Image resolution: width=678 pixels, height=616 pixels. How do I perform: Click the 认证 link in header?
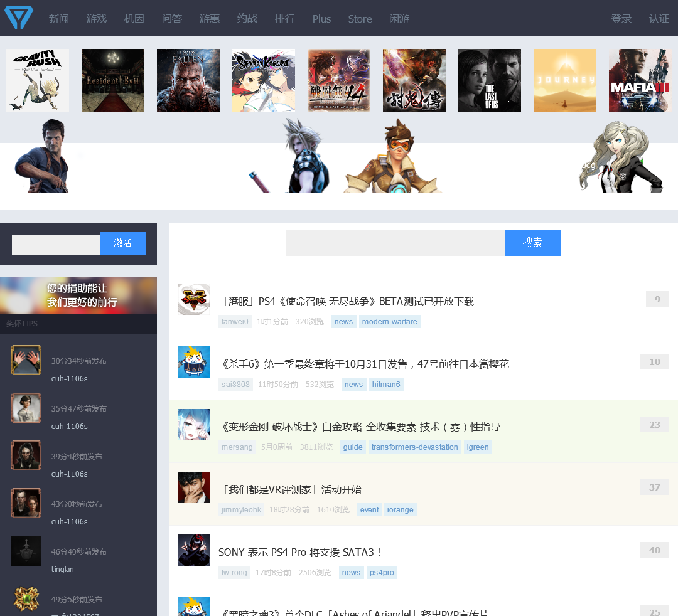(x=659, y=19)
